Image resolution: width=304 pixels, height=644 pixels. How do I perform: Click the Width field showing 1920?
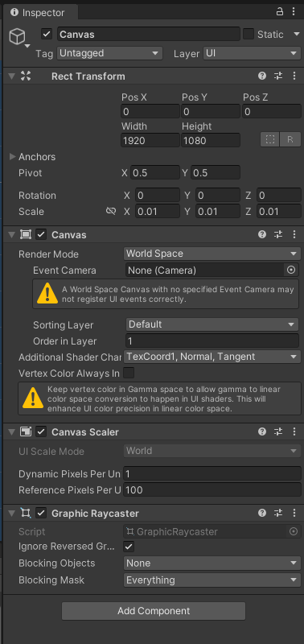(x=150, y=140)
